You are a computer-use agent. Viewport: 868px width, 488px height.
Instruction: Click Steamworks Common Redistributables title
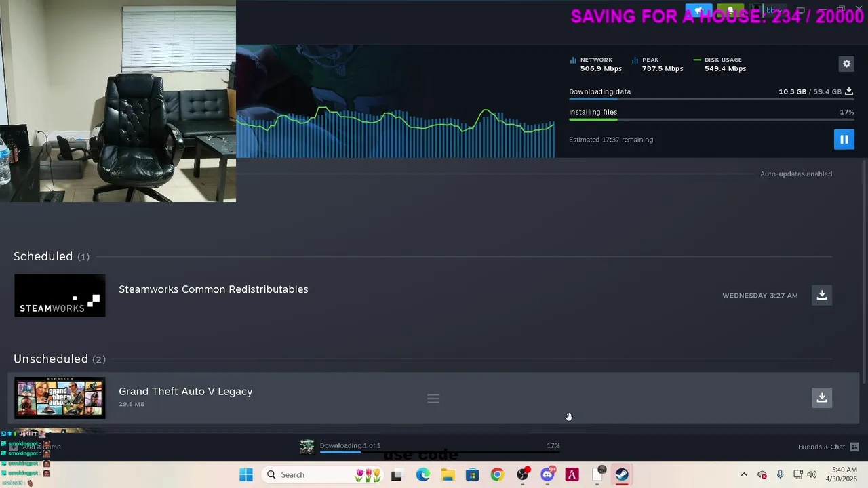coord(213,289)
